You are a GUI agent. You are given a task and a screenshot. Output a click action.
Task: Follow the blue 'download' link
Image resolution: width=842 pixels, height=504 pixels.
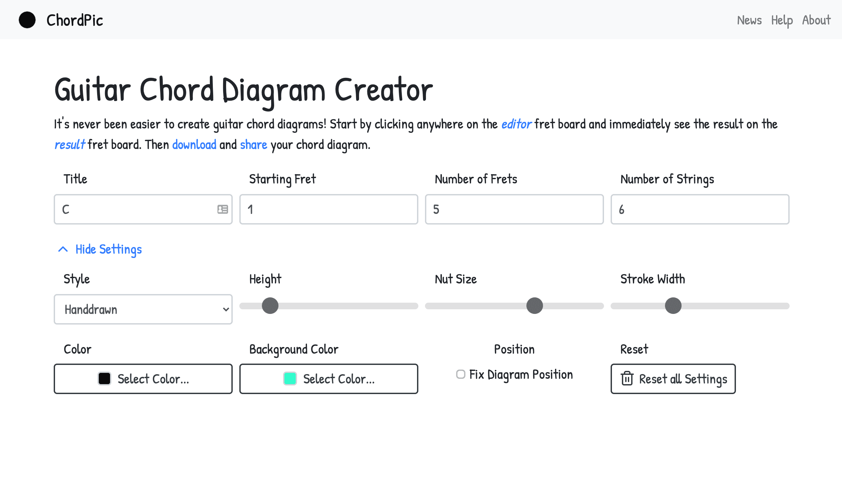point(194,145)
